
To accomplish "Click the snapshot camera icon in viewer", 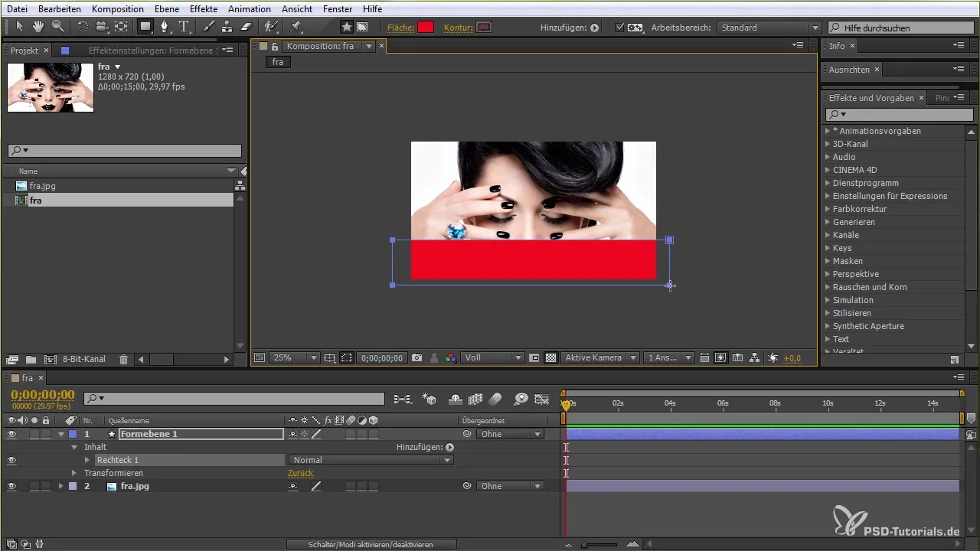I will [x=417, y=357].
